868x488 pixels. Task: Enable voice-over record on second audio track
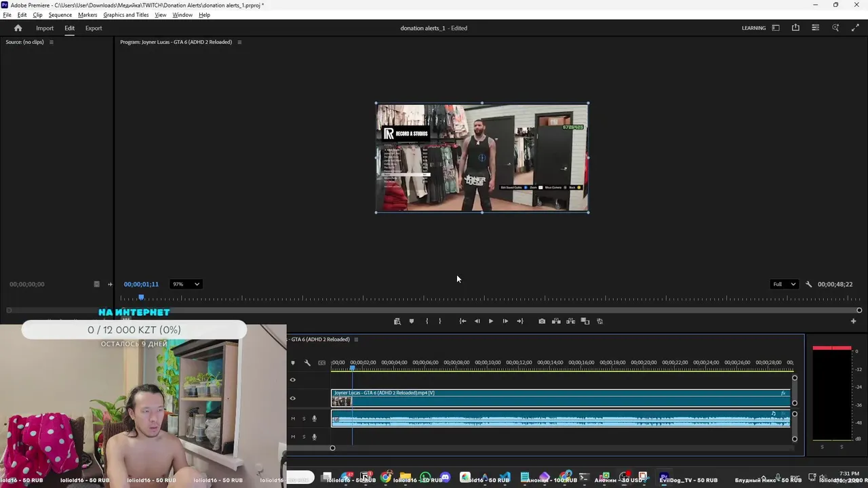314,437
